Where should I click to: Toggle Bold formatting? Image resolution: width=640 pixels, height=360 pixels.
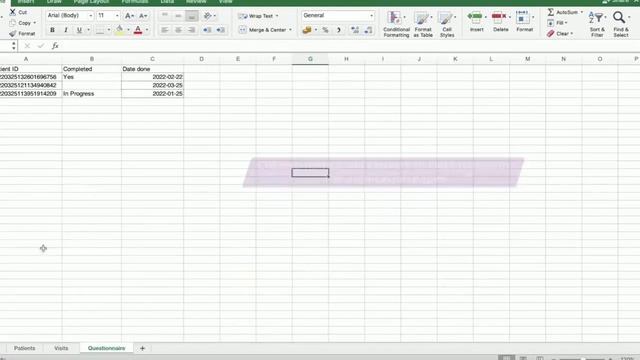52,30
